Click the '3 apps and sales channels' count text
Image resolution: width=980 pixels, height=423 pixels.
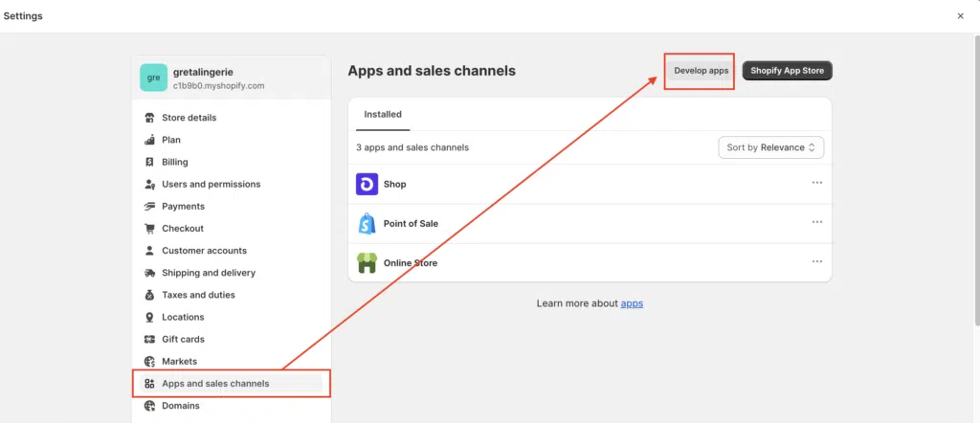pos(412,148)
